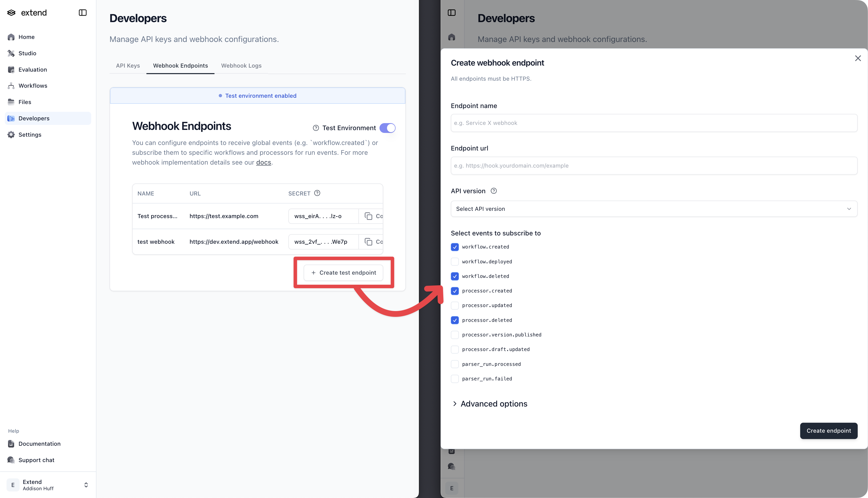The width and height of the screenshot is (868, 498).
Task: Check the workflow.deployed event checkbox
Action: [455, 261]
